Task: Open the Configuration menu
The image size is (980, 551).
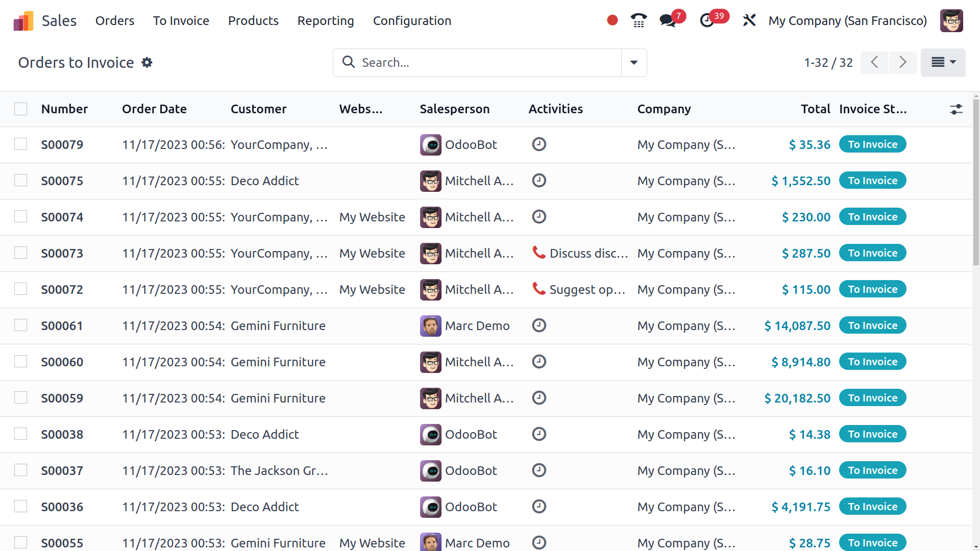Action: 412,21
